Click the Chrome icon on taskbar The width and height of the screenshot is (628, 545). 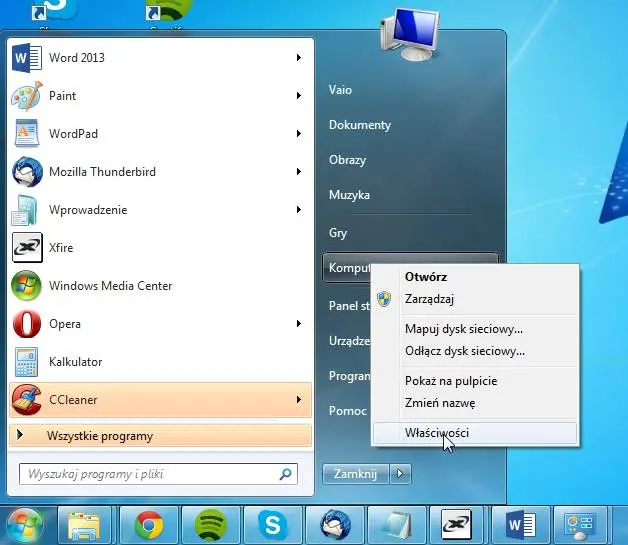click(150, 525)
